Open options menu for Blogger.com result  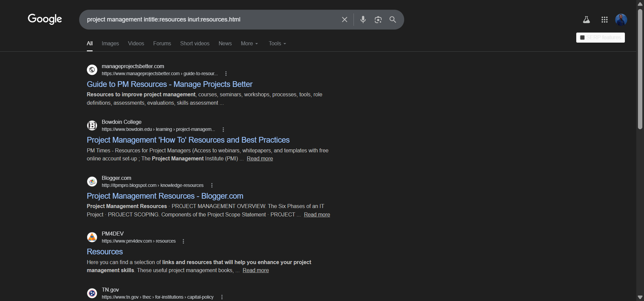point(212,185)
